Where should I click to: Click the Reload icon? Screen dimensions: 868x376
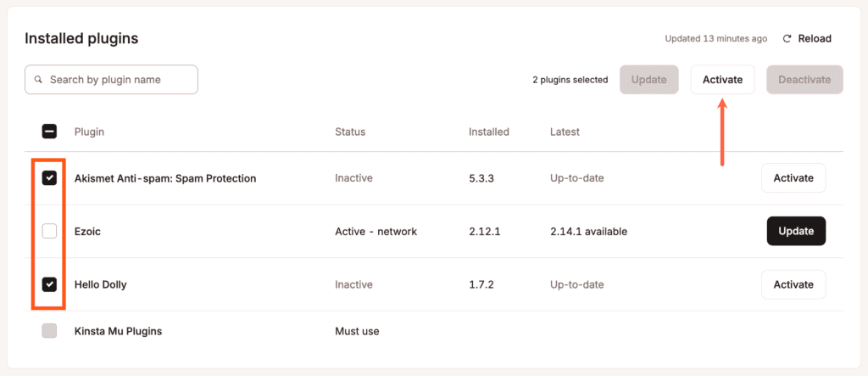tap(787, 39)
